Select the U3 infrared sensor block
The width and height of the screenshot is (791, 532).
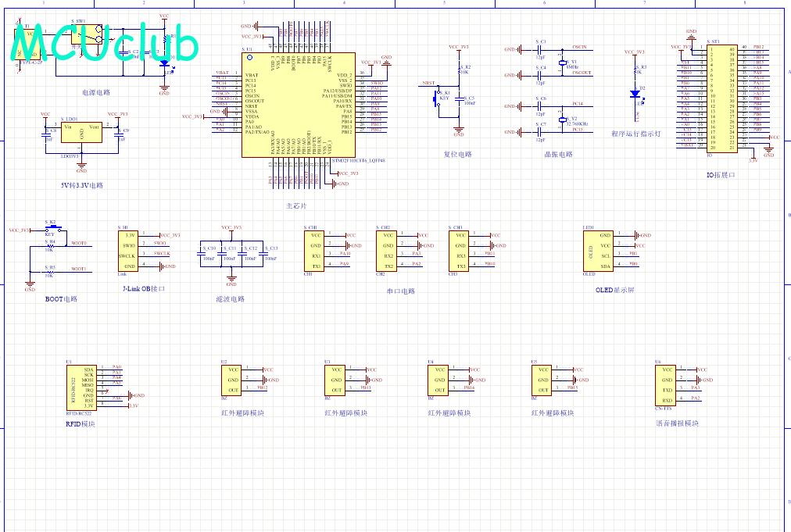point(335,380)
